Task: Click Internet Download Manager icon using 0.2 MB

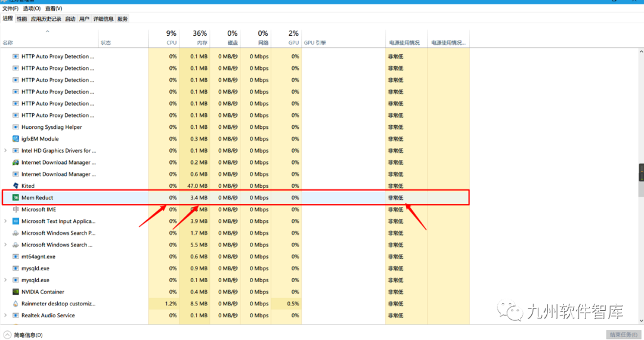Action: point(16,162)
